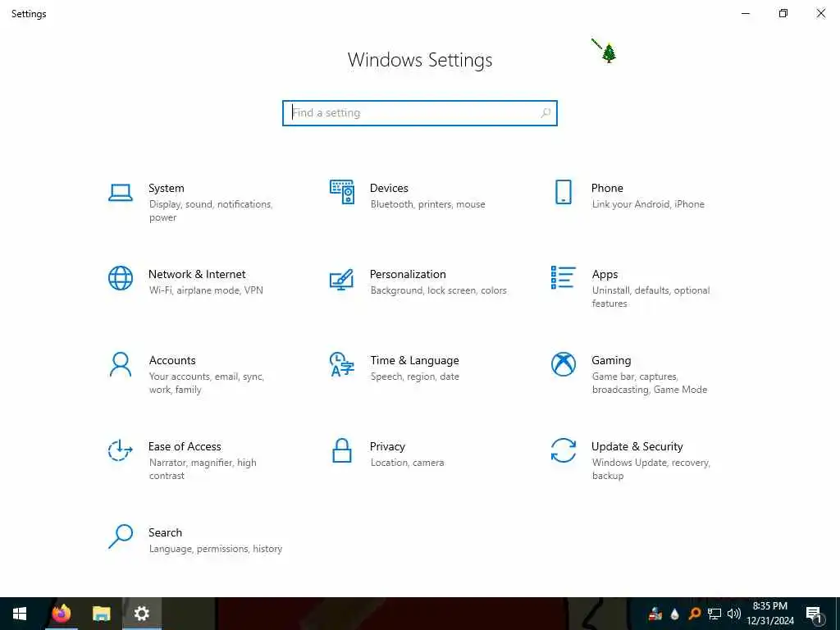Open Ease of Access icon
Image resolution: width=840 pixels, height=630 pixels.
click(121, 450)
